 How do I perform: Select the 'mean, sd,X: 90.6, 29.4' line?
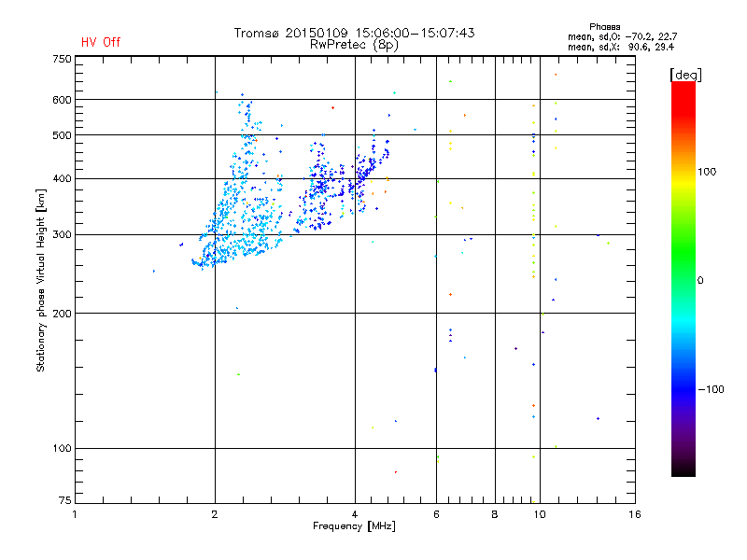click(621, 47)
